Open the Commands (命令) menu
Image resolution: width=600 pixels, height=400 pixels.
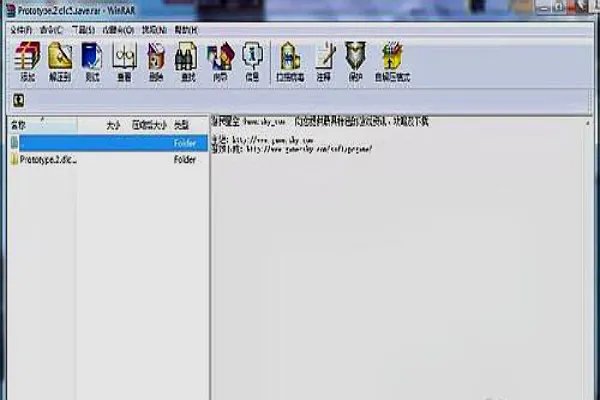pyautogui.click(x=52, y=31)
